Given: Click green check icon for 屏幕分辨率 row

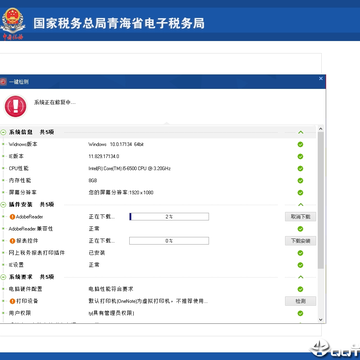Looking at the screenshot, I should (300, 193).
